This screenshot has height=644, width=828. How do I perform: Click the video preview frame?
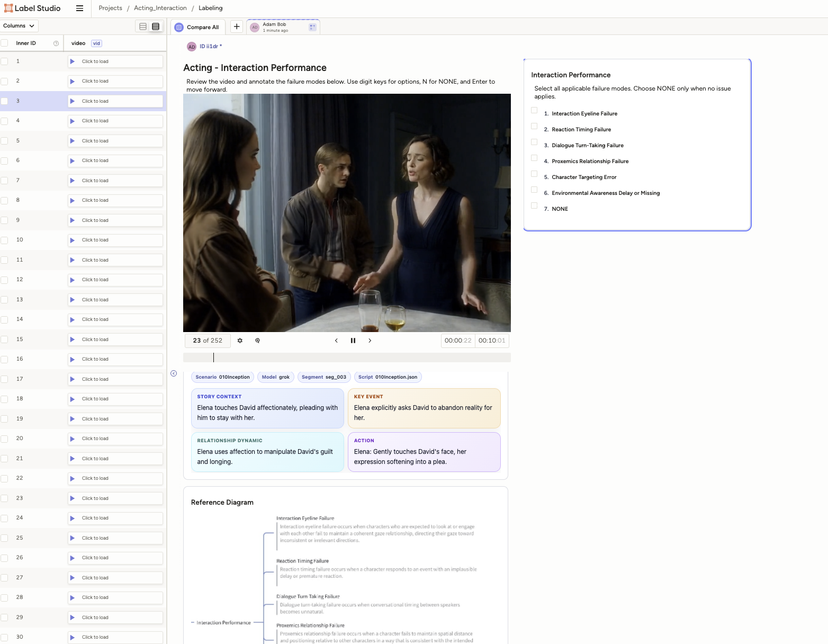click(347, 213)
